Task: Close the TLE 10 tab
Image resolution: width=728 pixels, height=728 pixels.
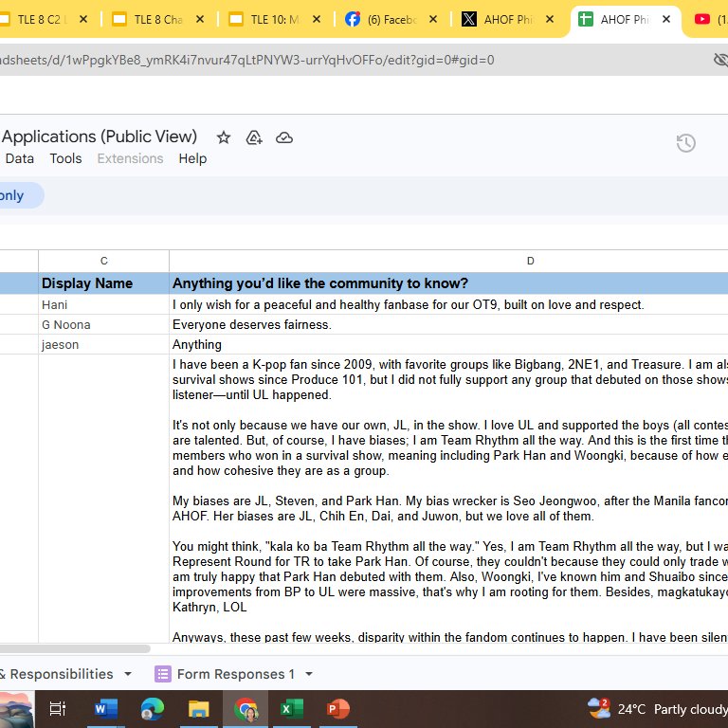Action: coord(317,20)
